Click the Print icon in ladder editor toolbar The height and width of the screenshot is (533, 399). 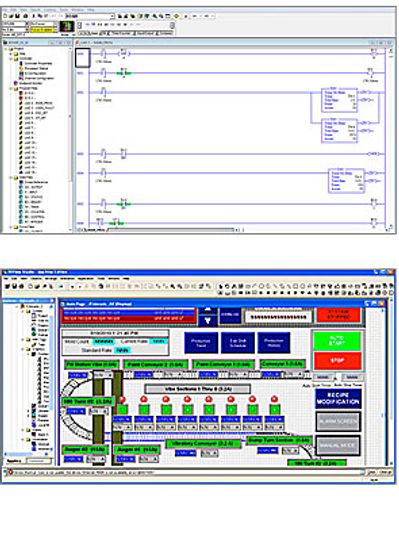(x=25, y=16)
